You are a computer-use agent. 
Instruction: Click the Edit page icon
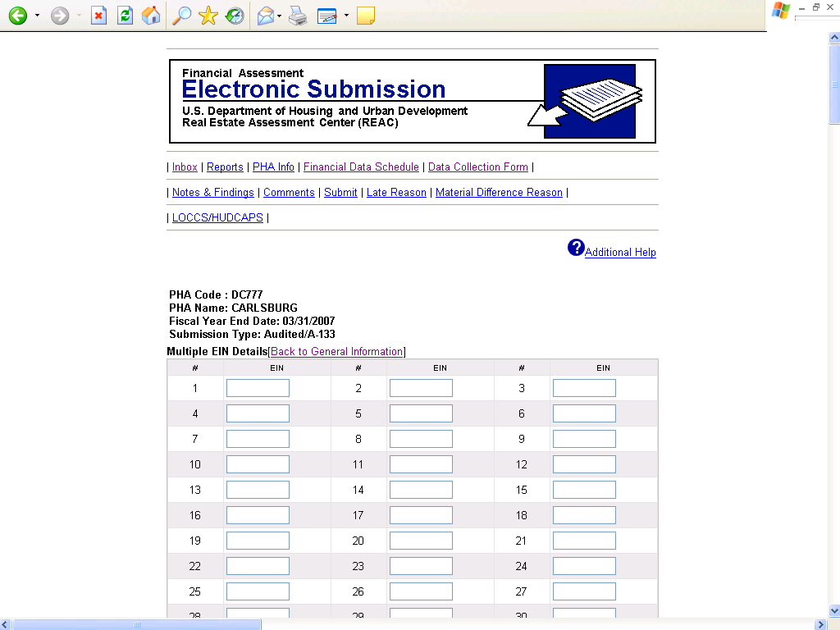tap(326, 16)
